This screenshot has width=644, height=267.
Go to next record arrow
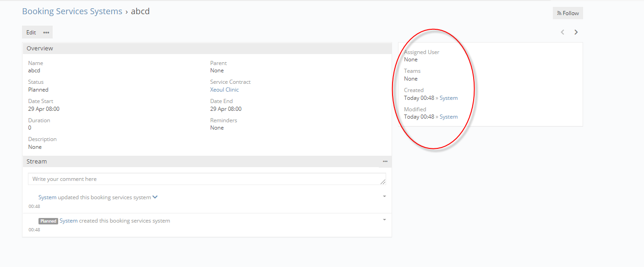click(x=576, y=32)
